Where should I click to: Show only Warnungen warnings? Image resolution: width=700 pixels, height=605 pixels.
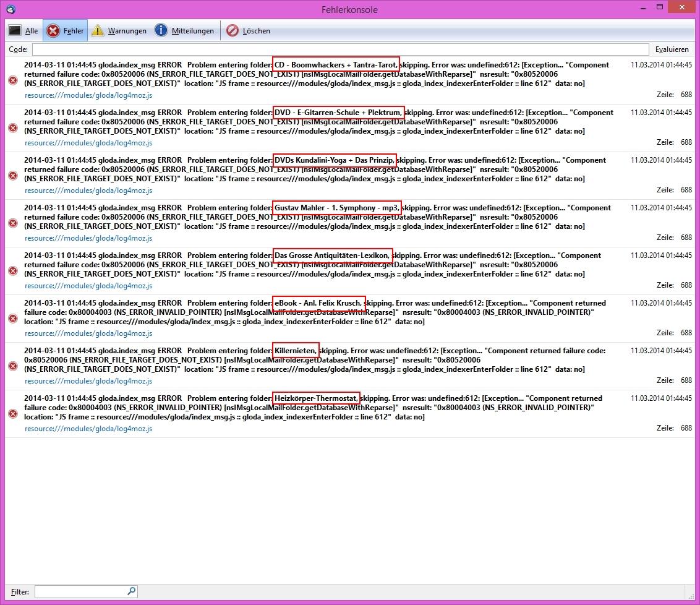tap(119, 30)
